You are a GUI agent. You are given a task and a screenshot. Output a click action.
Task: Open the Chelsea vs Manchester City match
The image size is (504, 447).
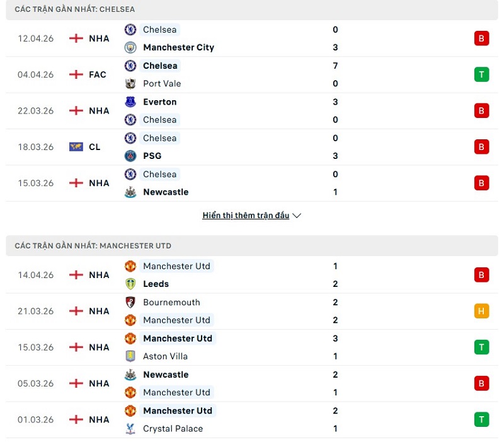coord(252,38)
